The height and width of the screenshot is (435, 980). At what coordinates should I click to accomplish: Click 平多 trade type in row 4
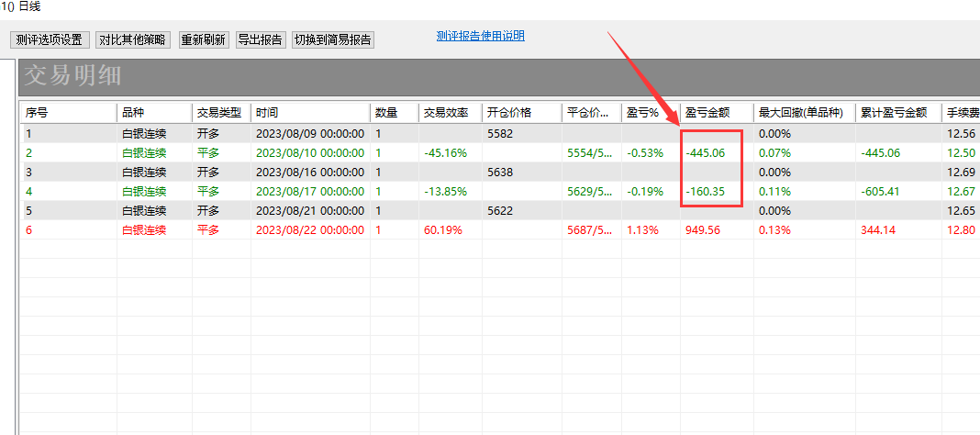coord(208,192)
